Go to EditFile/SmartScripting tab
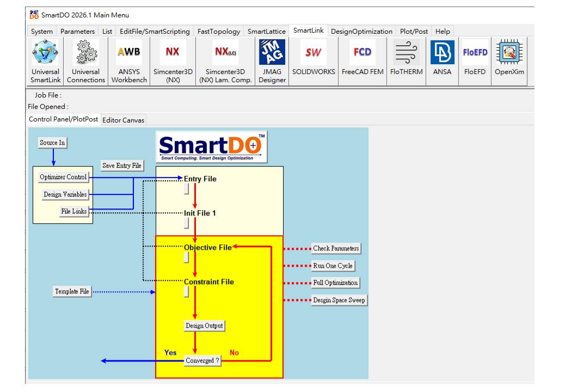 pyautogui.click(x=155, y=32)
